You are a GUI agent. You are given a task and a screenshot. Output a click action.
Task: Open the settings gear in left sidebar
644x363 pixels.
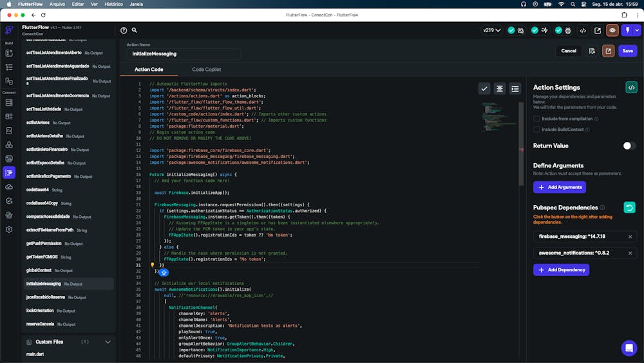click(9, 229)
